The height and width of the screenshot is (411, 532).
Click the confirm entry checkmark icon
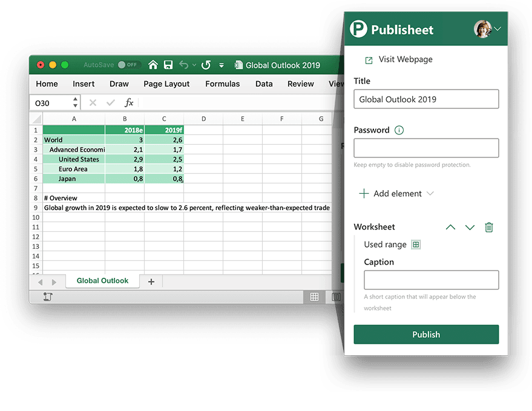point(111,102)
